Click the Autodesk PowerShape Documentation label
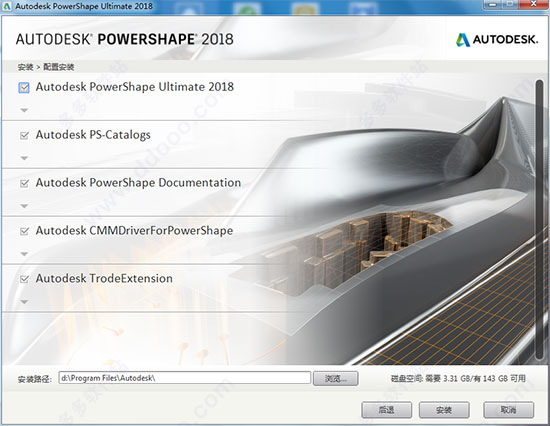The width and height of the screenshot is (550, 426). [138, 183]
